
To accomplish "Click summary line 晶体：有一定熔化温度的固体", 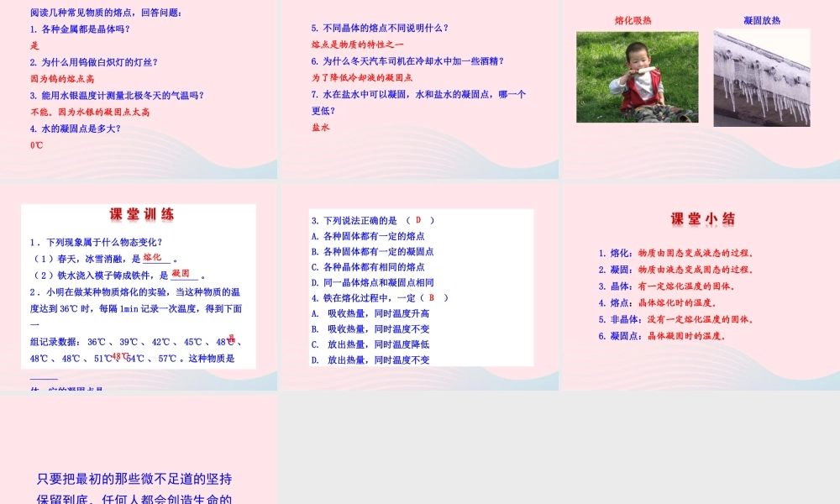I will click(667, 286).
